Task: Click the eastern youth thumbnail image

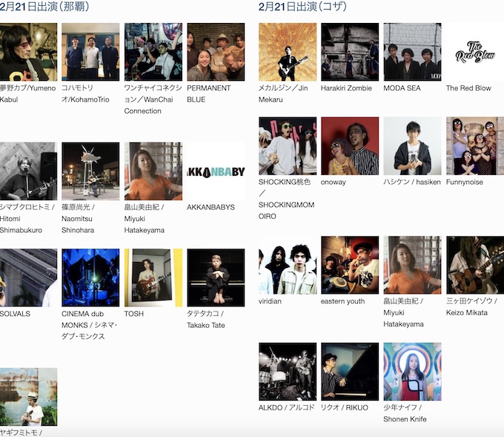Action: coord(350,265)
